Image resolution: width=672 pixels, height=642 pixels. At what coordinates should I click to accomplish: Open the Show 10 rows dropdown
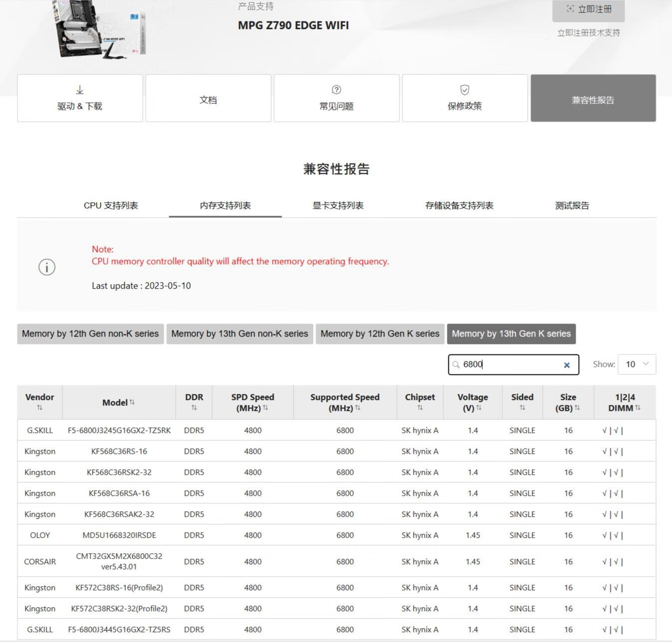637,364
